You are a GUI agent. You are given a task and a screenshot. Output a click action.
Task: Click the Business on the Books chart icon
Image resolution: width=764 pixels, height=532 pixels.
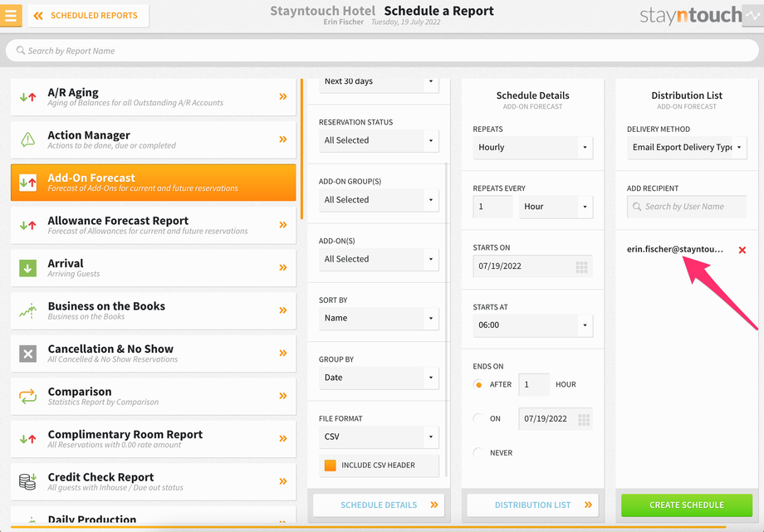[27, 310]
